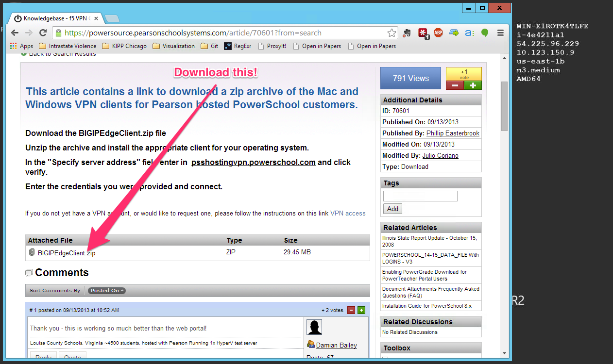Click the +1 vote count box

pos(463,74)
